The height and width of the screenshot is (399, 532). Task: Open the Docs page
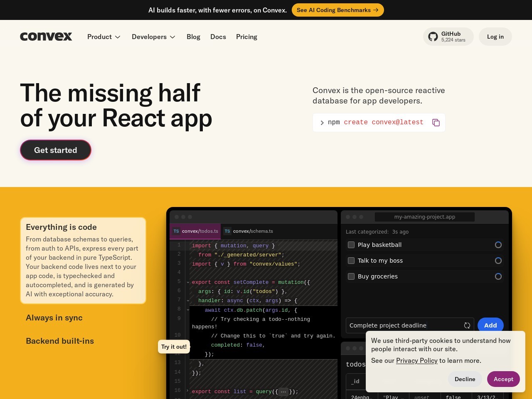(x=218, y=37)
